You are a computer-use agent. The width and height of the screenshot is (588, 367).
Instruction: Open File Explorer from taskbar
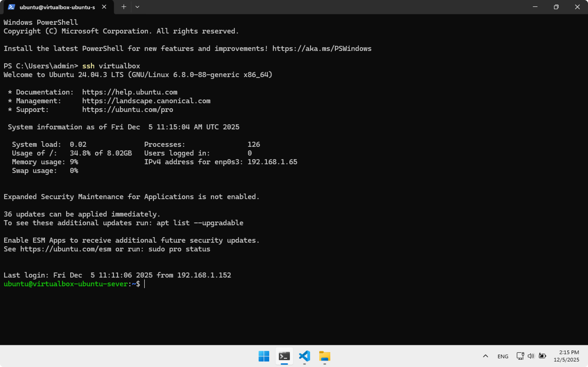tap(325, 356)
